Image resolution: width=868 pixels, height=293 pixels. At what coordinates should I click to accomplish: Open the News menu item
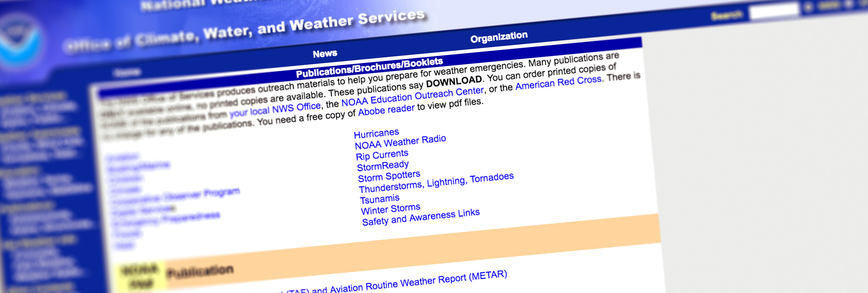coord(325,54)
